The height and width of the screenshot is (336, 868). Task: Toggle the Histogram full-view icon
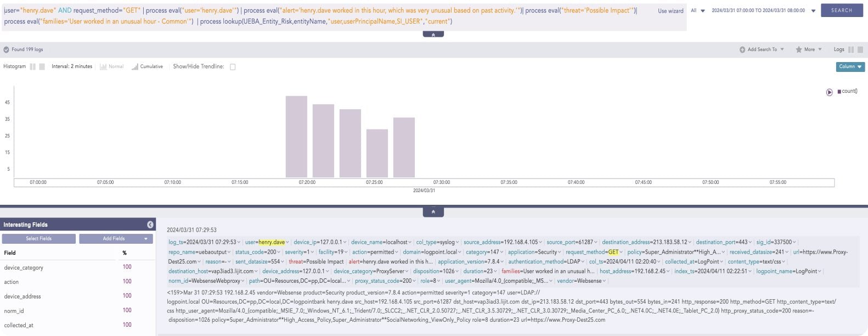(42, 66)
